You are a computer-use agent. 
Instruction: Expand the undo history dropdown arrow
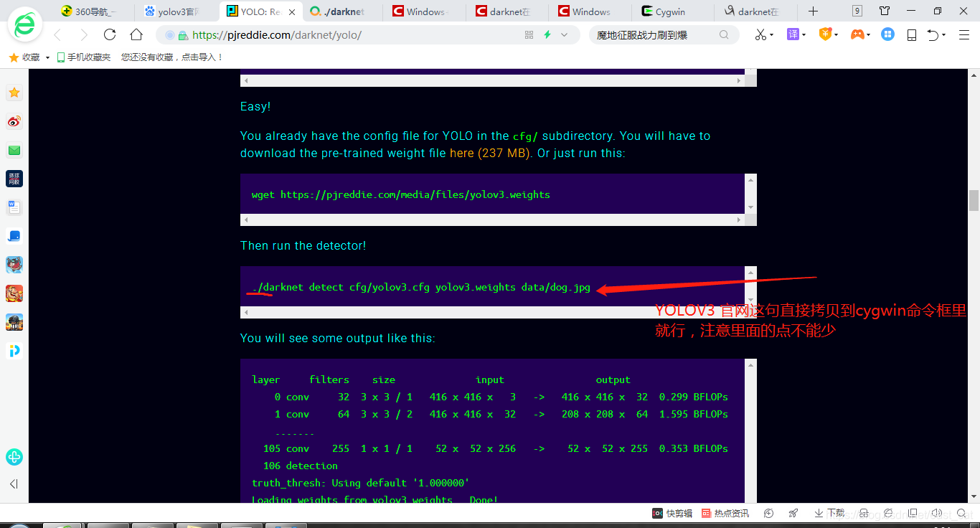coord(943,35)
